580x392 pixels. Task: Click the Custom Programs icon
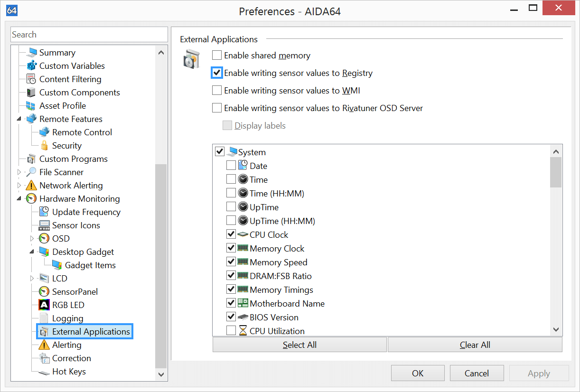click(x=32, y=159)
